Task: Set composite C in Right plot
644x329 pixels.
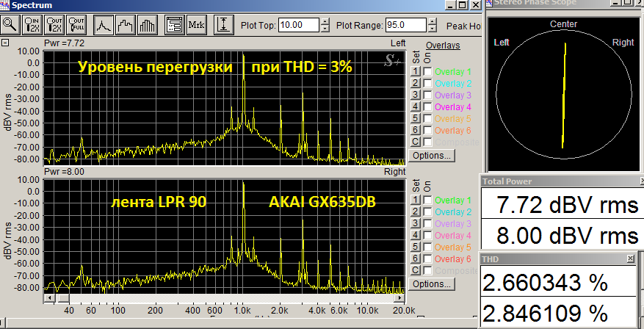Action: [x=416, y=270]
